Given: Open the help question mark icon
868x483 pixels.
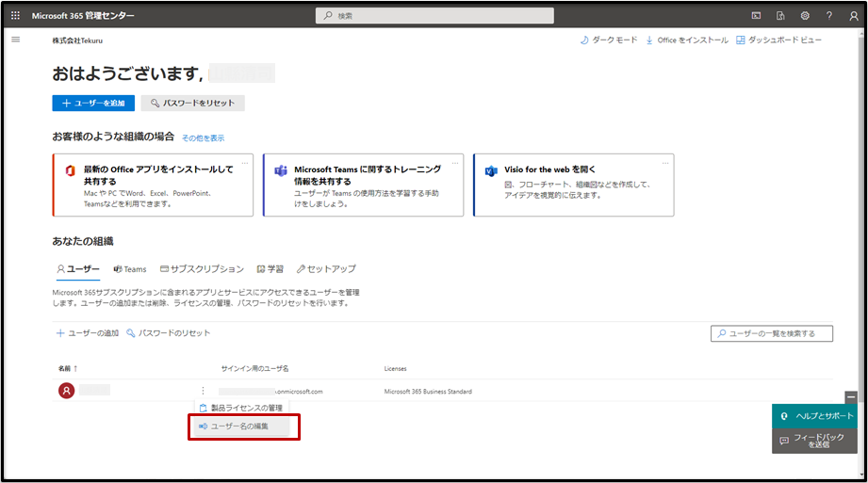Looking at the screenshot, I should click(x=829, y=15).
